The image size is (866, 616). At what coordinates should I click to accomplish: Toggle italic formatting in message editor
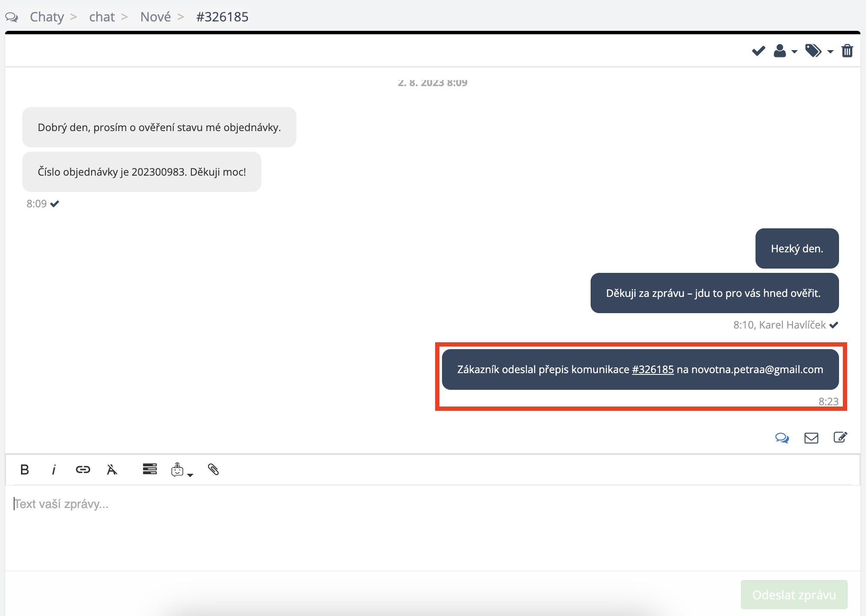(54, 470)
